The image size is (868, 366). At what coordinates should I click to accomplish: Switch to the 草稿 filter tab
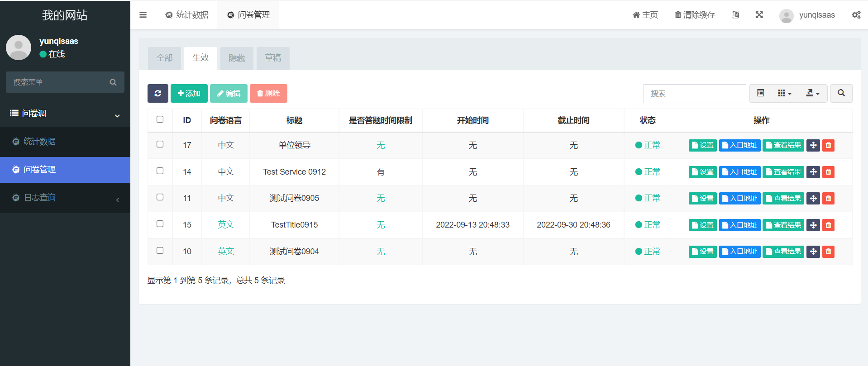pyautogui.click(x=273, y=58)
